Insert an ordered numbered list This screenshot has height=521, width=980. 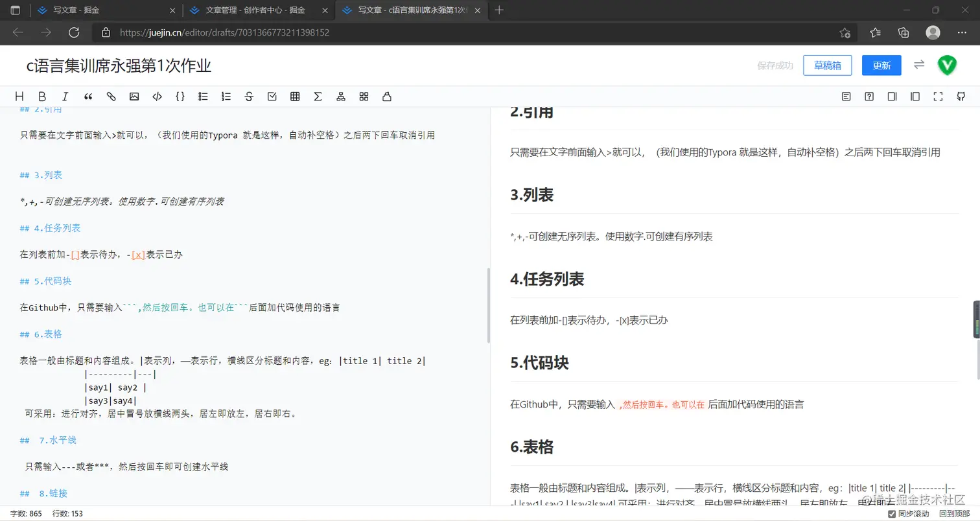coord(226,97)
